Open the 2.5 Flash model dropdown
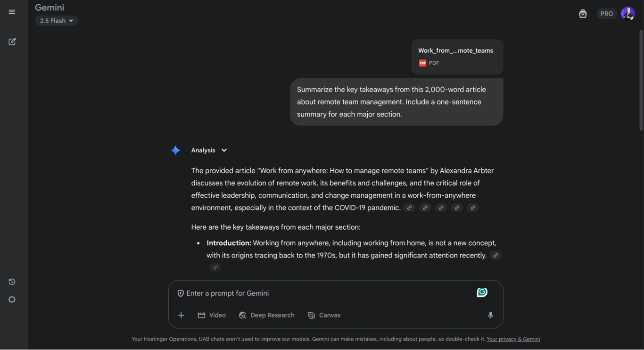644x350 pixels. [x=56, y=21]
